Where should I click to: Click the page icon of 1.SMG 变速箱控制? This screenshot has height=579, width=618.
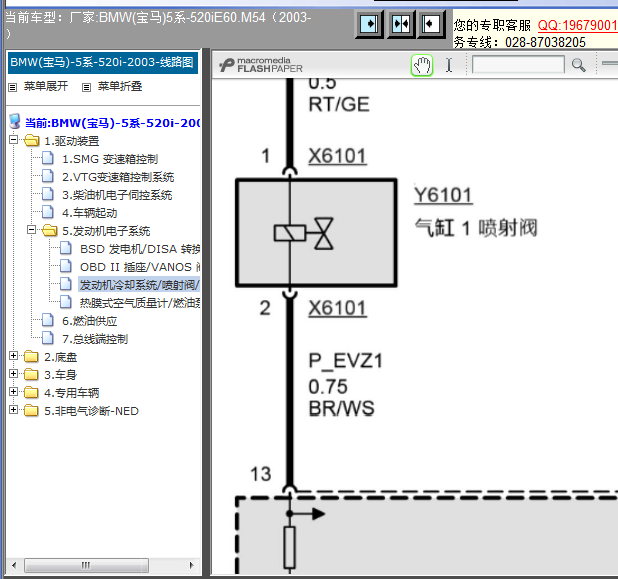[48, 158]
